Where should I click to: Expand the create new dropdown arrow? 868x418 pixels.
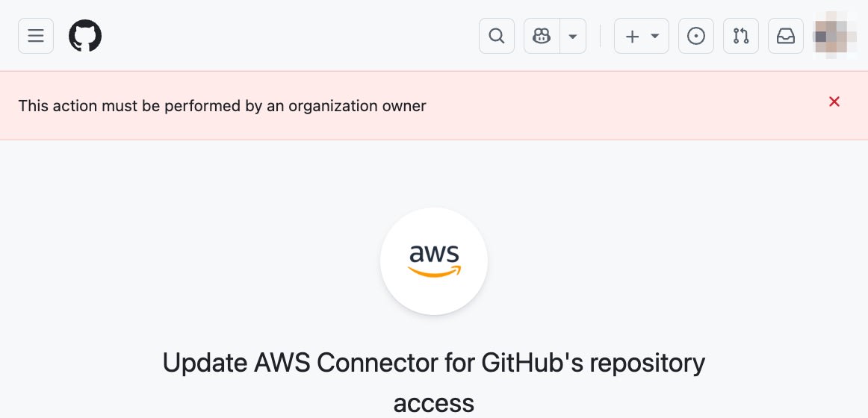655,36
